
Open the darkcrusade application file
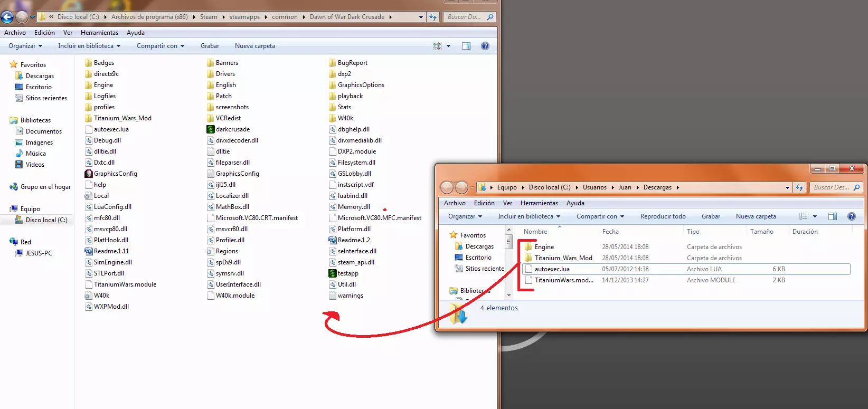click(x=228, y=129)
